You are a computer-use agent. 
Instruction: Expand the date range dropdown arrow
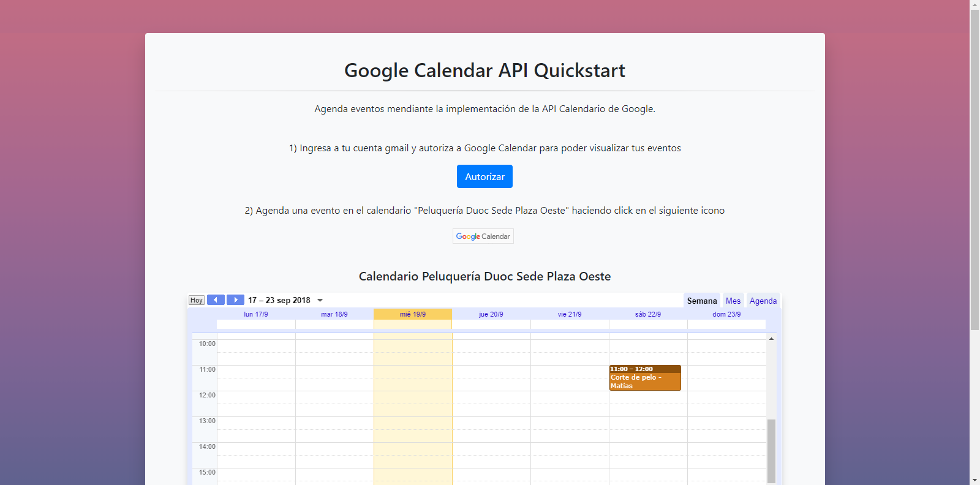click(x=320, y=301)
